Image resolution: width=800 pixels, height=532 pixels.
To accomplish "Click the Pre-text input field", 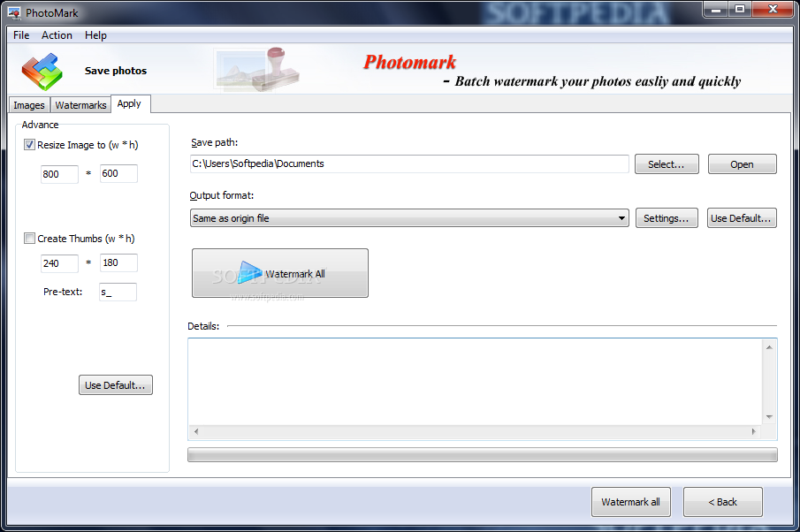I will coord(118,292).
